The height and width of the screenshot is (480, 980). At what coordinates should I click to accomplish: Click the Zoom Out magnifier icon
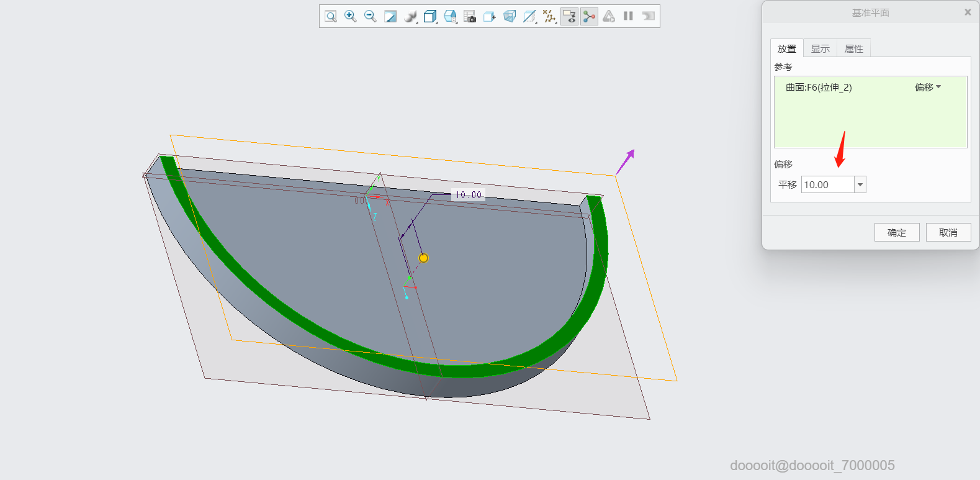371,16
